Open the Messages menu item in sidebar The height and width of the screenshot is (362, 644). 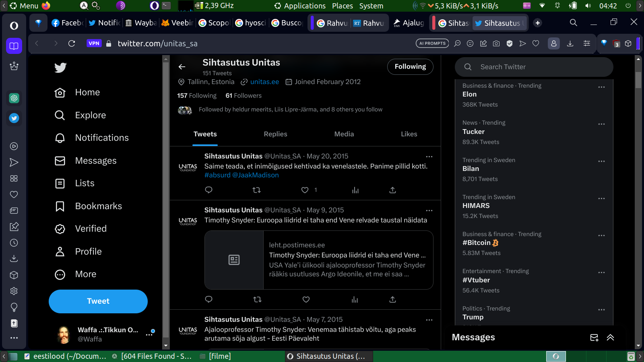click(x=85, y=161)
